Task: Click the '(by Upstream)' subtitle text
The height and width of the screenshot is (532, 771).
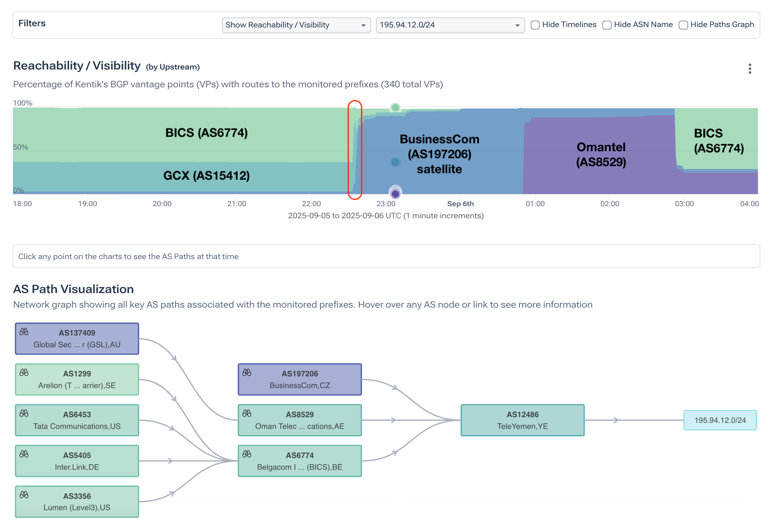Action: [173, 67]
